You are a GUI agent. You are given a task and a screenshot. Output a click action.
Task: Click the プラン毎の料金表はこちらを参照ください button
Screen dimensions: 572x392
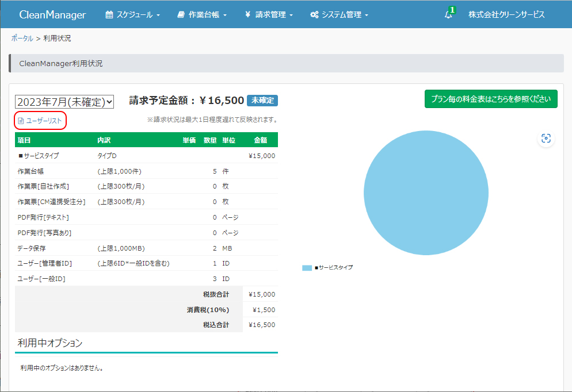click(x=491, y=98)
